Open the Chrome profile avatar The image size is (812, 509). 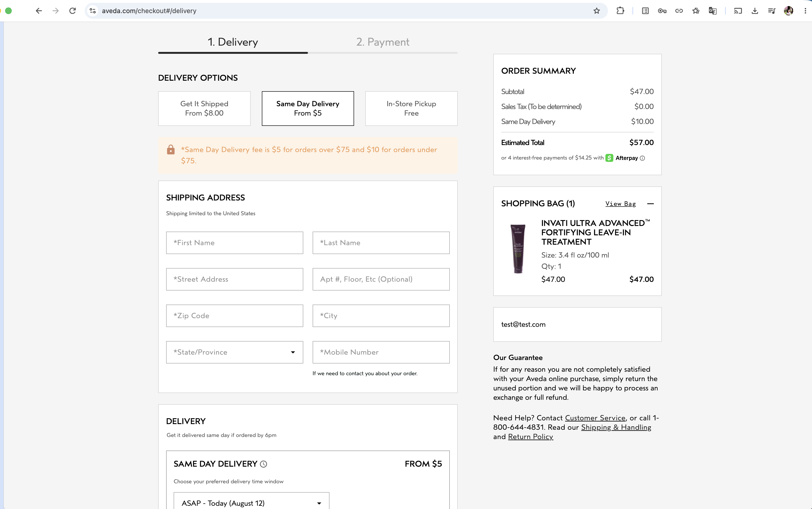coord(788,11)
